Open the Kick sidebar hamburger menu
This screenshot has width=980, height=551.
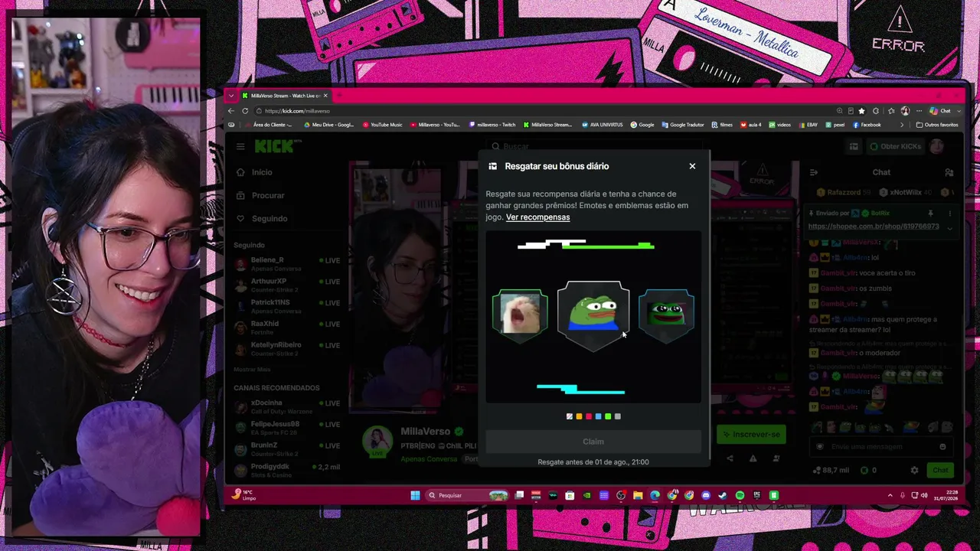tap(240, 146)
